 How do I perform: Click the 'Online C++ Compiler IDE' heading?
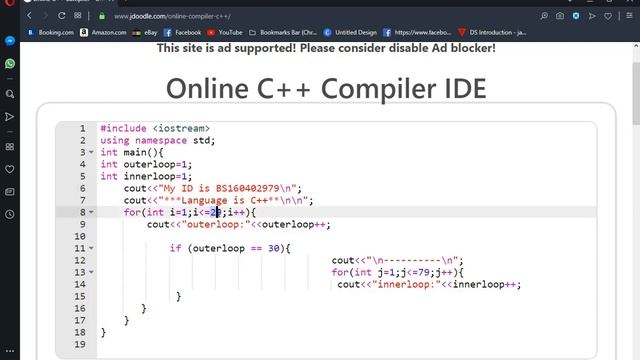pyautogui.click(x=326, y=89)
